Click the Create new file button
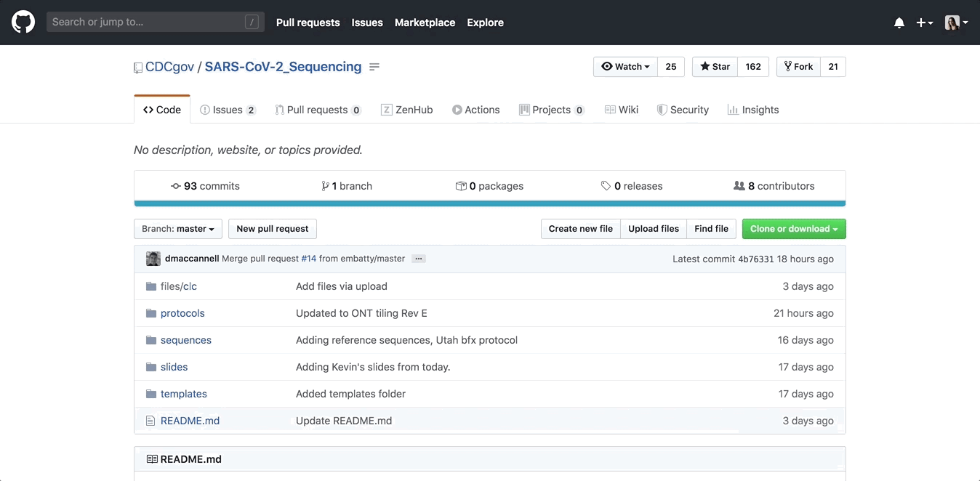Viewport: 980px width, 481px height. point(581,229)
